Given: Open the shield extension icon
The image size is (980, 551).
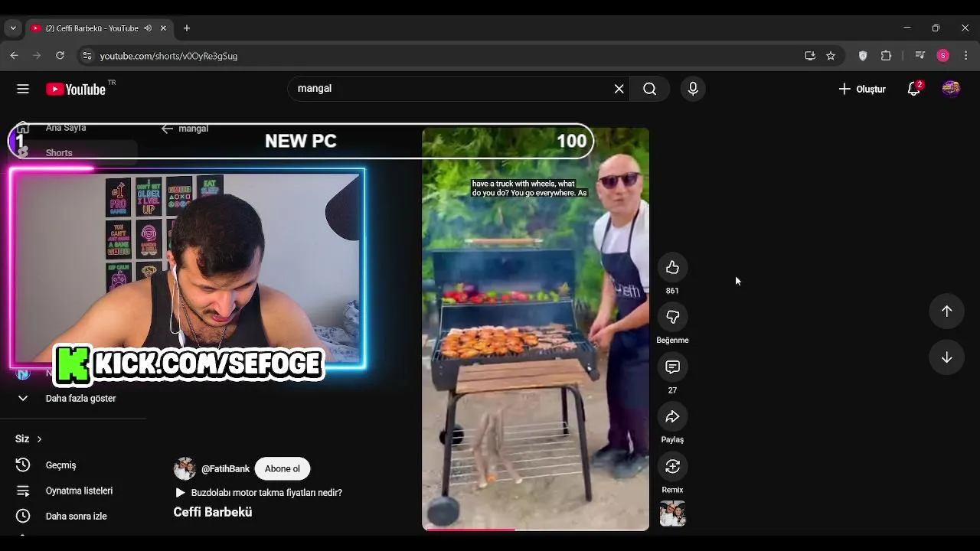Looking at the screenshot, I should [863, 56].
